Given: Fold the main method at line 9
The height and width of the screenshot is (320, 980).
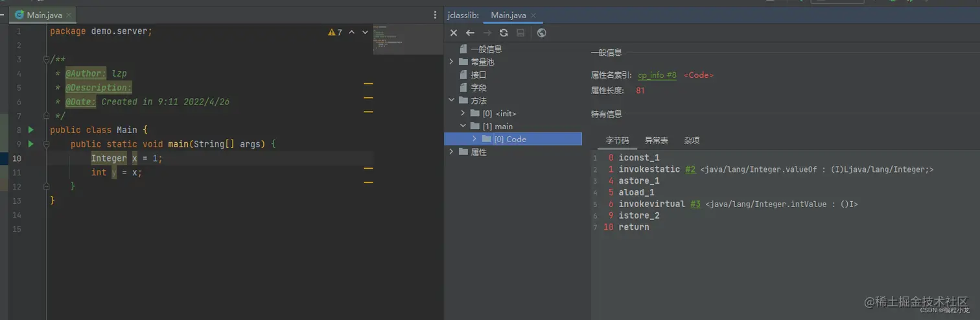Looking at the screenshot, I should pyautogui.click(x=46, y=144).
